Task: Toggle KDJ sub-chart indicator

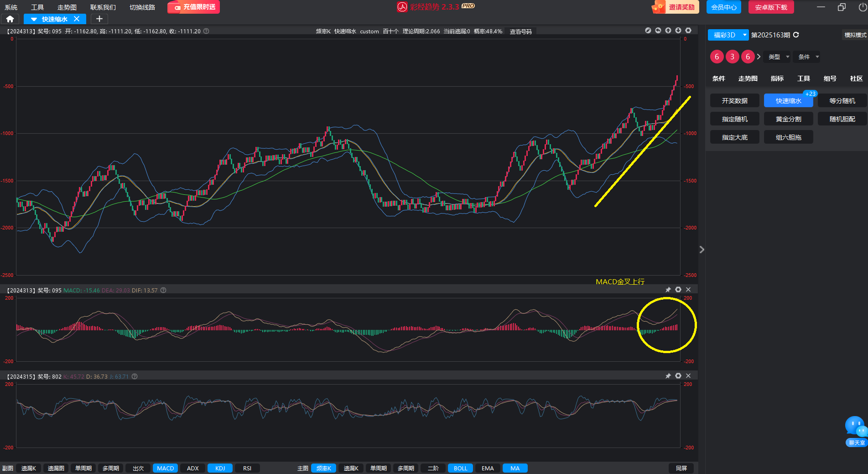Action: click(220, 468)
